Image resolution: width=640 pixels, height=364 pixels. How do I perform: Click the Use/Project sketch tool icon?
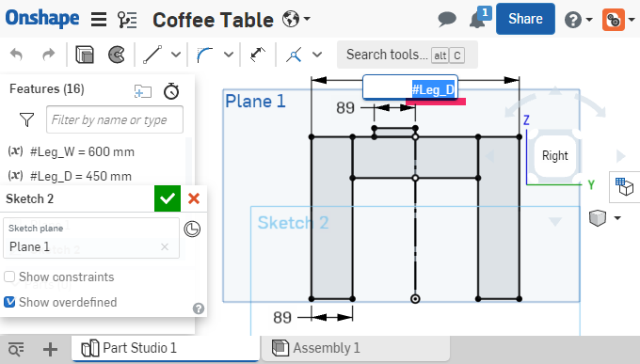pyautogui.click(x=294, y=55)
